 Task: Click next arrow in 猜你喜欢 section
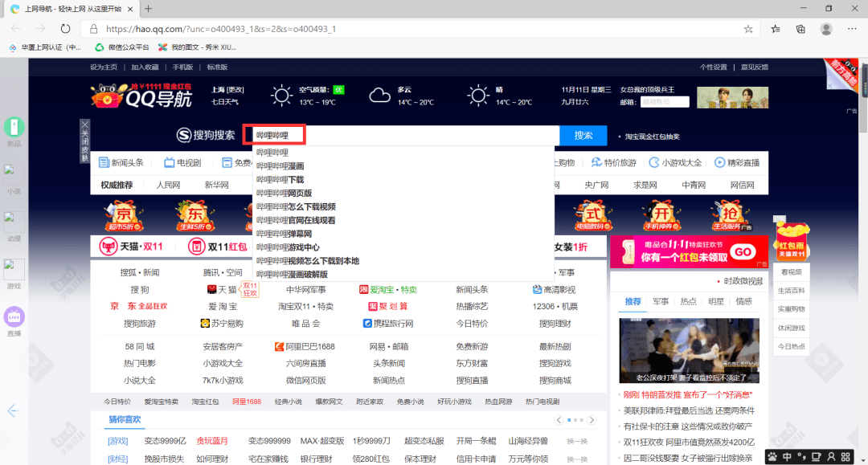pyautogui.click(x=592, y=420)
